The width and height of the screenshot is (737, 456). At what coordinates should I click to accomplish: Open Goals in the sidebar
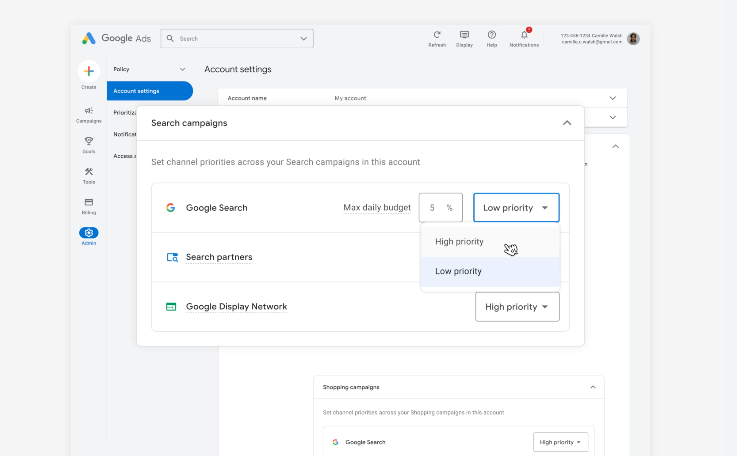(89, 145)
